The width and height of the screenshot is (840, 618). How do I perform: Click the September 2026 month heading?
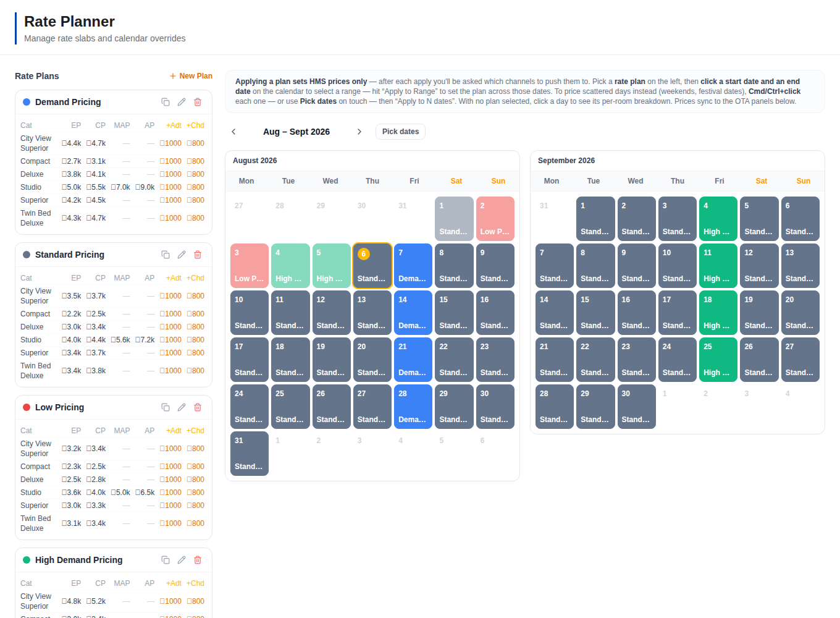tap(566, 161)
